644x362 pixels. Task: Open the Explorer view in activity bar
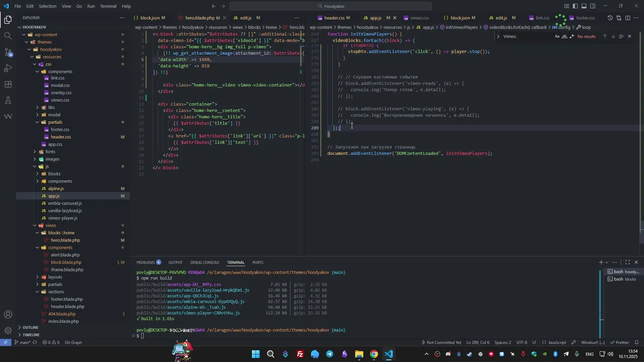(8, 20)
